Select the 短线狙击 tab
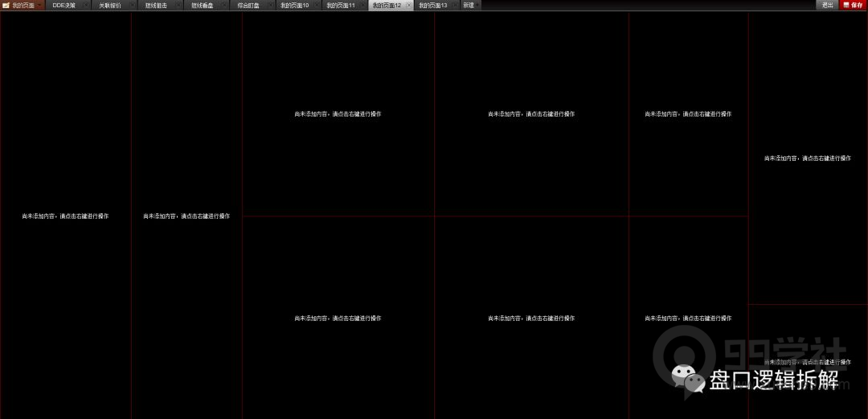 156,5
